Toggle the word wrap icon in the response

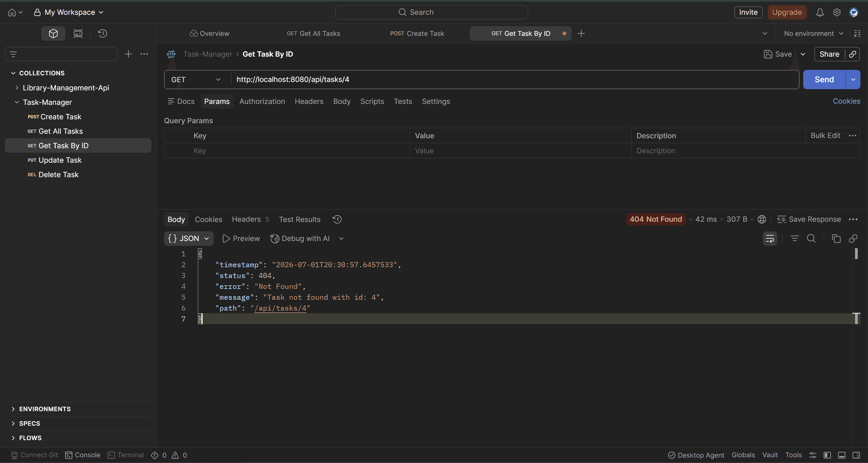(770, 238)
